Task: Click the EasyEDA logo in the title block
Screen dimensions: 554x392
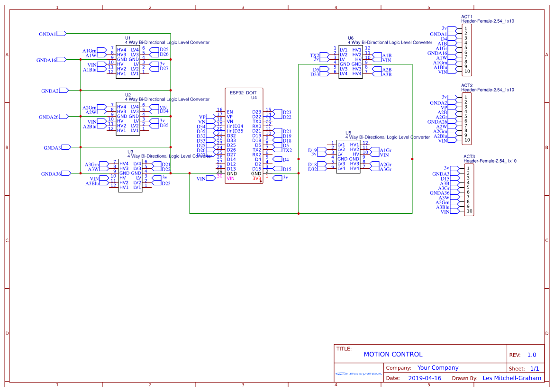Action: pos(358,374)
